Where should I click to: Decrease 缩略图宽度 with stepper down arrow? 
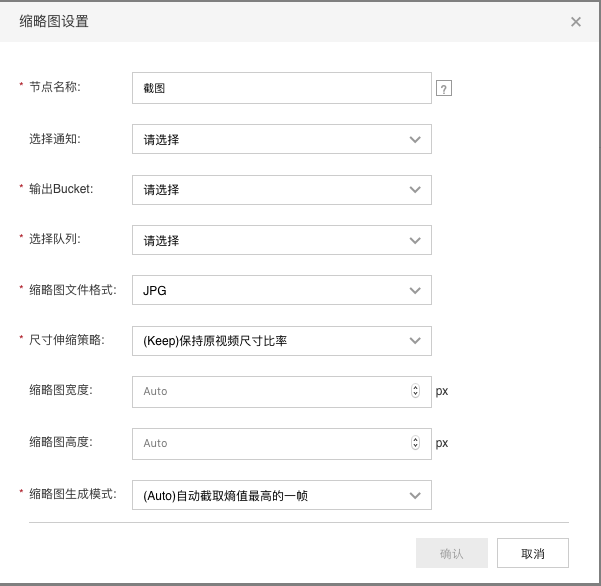coord(415,394)
